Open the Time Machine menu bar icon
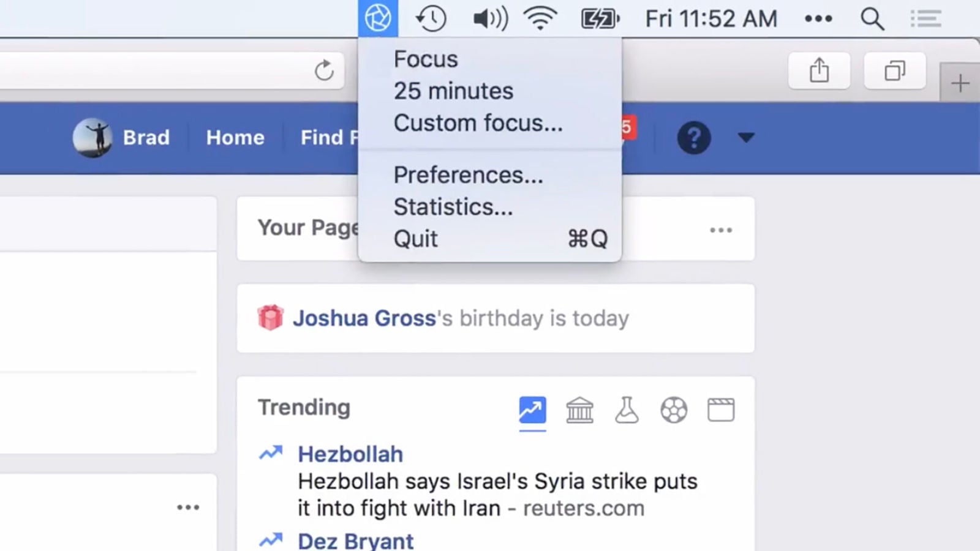The width and height of the screenshot is (980, 551). pos(431,18)
